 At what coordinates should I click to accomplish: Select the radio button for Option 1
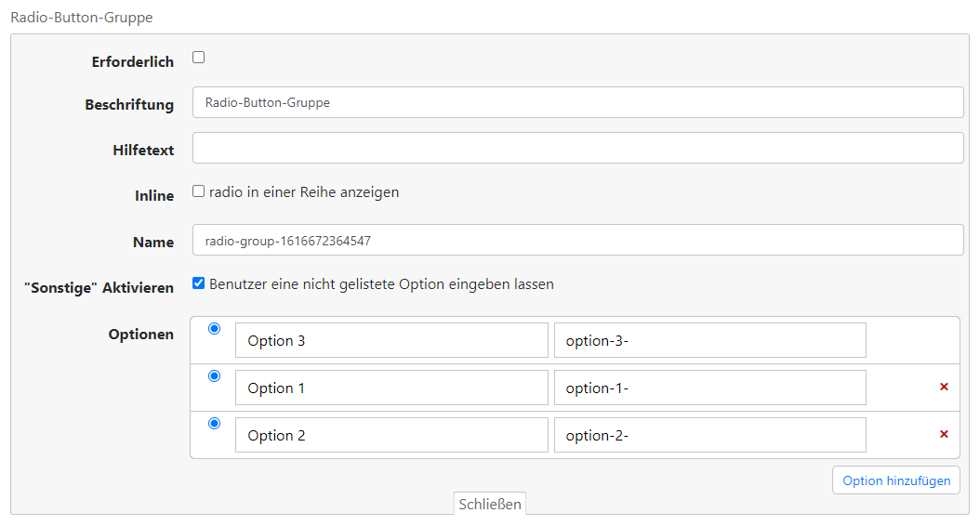click(x=215, y=376)
